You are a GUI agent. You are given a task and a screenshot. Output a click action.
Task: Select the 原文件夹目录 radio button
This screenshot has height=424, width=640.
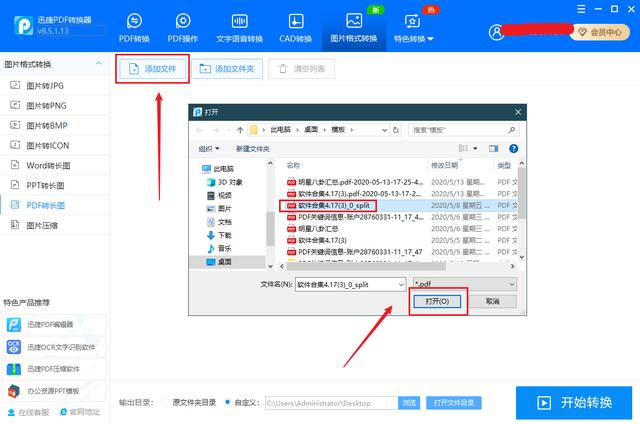click(165, 402)
